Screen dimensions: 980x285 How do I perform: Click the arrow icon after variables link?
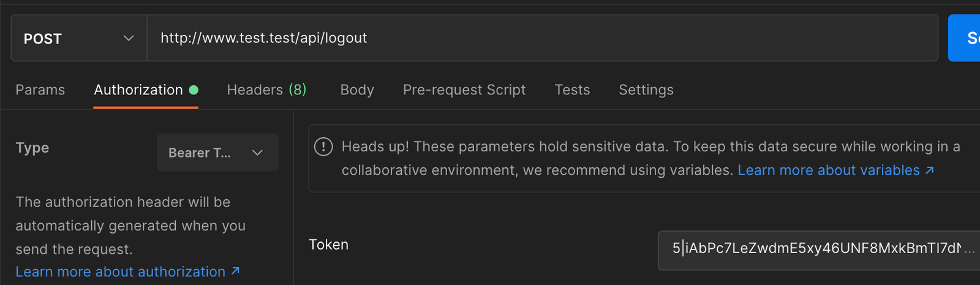coord(929,170)
